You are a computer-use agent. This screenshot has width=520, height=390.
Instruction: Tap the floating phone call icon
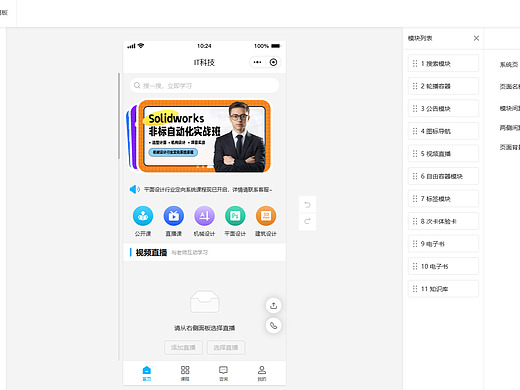coord(273,325)
